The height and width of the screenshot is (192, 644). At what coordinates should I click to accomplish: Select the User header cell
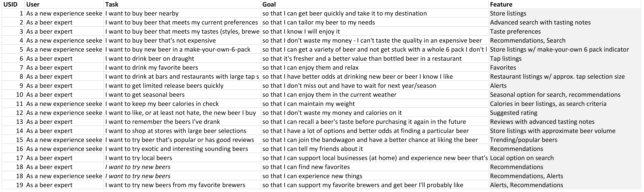(64, 4)
